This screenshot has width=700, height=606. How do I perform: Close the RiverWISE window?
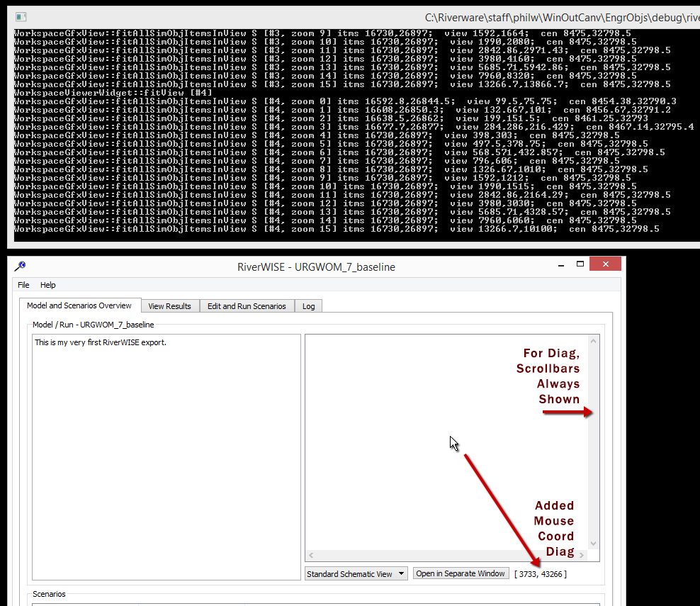pos(605,264)
